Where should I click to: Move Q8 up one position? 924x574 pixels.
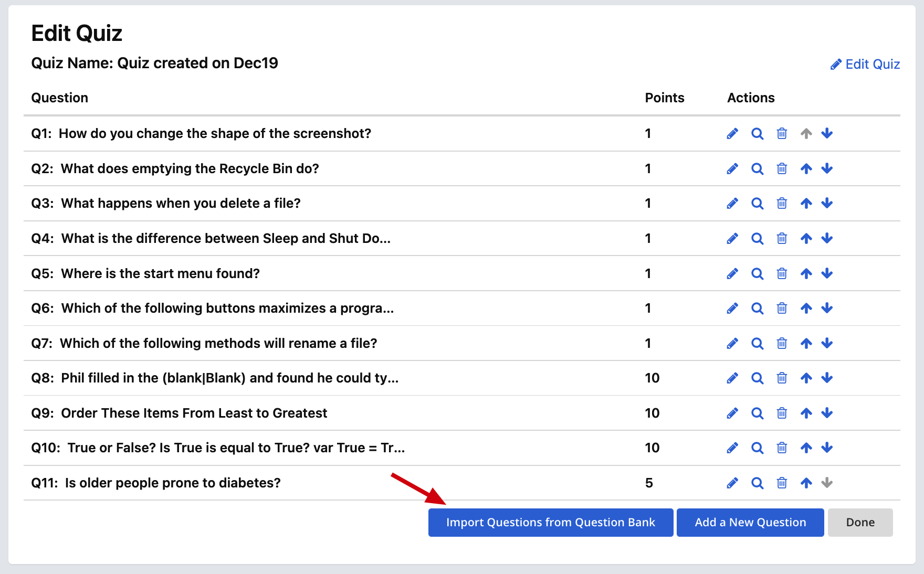tap(806, 378)
